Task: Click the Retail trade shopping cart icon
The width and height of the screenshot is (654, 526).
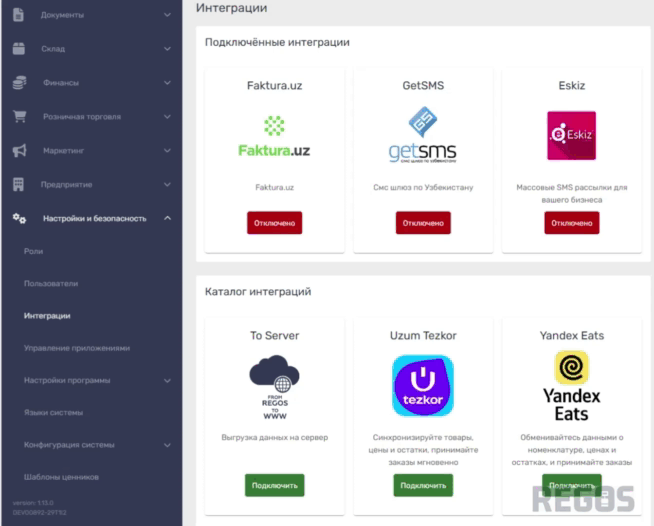Action: click(x=18, y=117)
